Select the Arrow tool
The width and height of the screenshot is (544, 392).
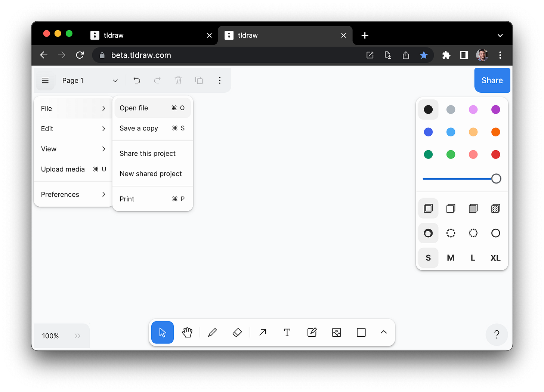coord(263,332)
